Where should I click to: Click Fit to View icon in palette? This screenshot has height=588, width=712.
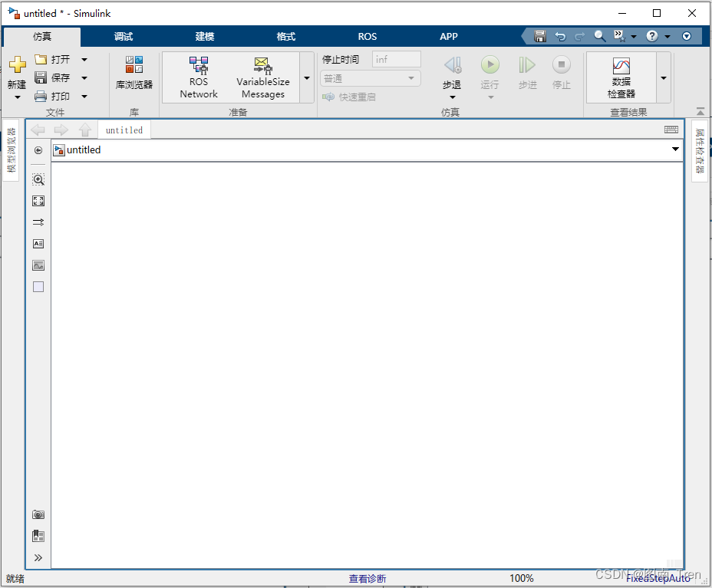(x=38, y=201)
